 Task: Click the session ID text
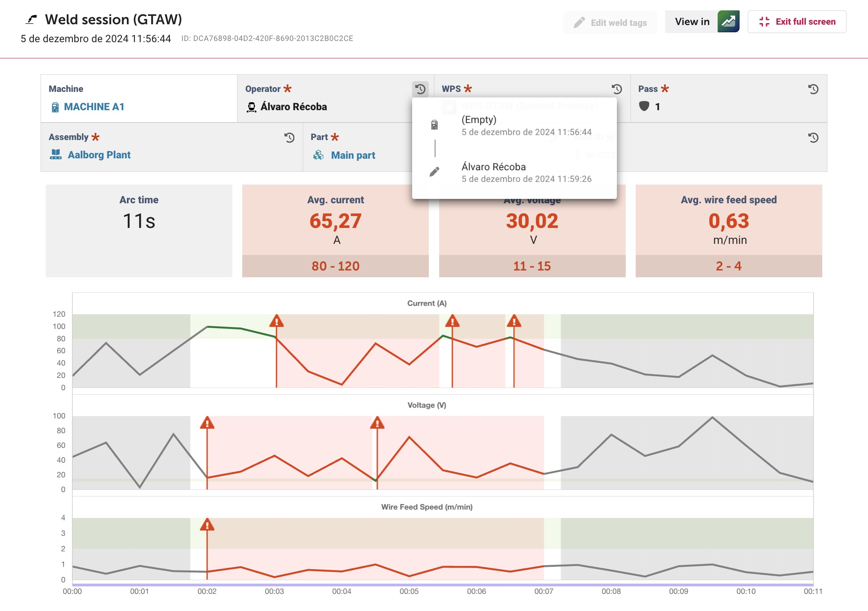click(x=267, y=39)
